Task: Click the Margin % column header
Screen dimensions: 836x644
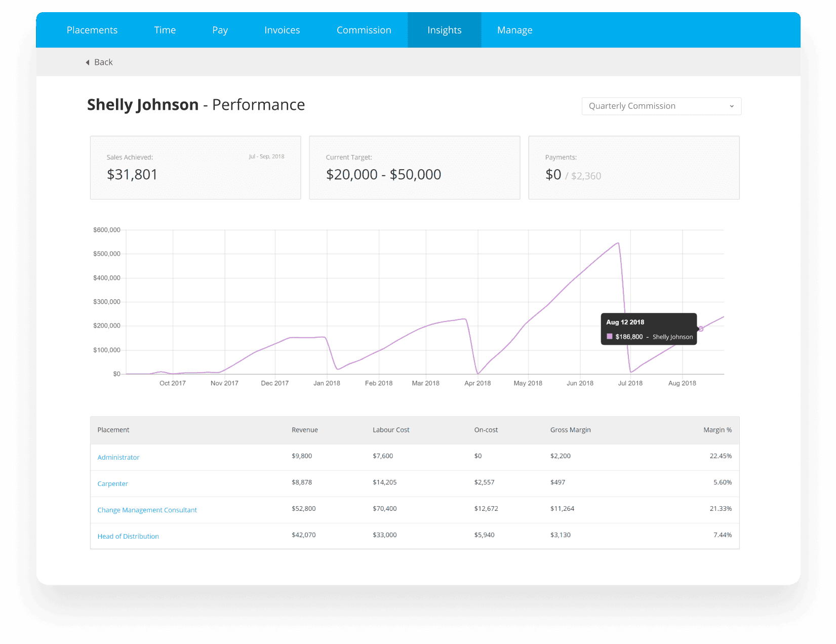Action: [718, 430]
